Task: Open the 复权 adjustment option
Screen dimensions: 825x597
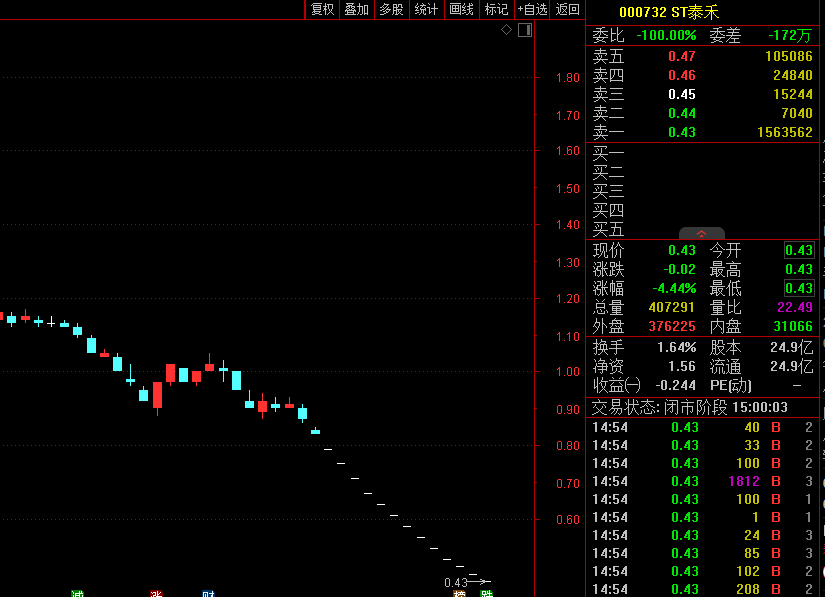Action: [322, 9]
